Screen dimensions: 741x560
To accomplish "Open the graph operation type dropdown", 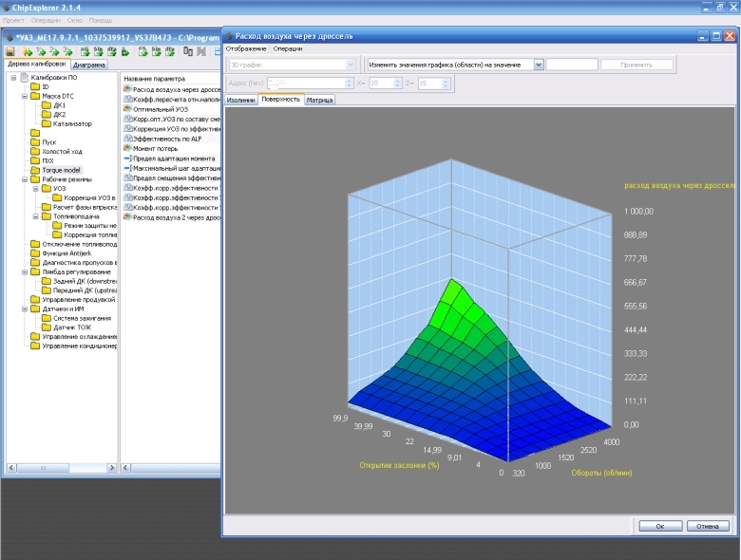I will pyautogui.click(x=539, y=65).
